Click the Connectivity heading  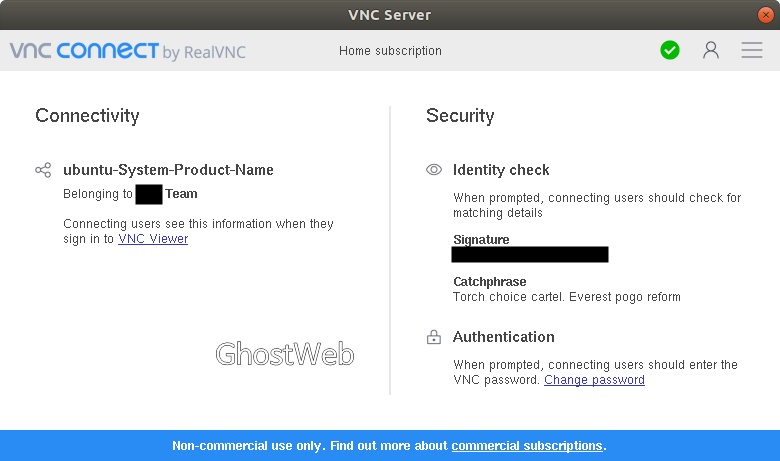coord(87,115)
